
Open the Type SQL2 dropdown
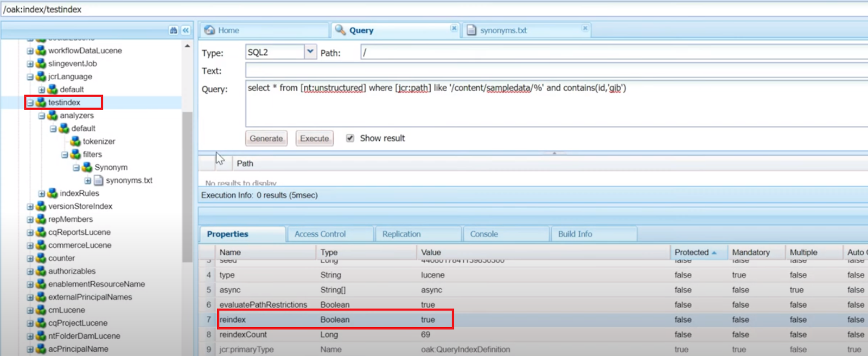click(310, 52)
